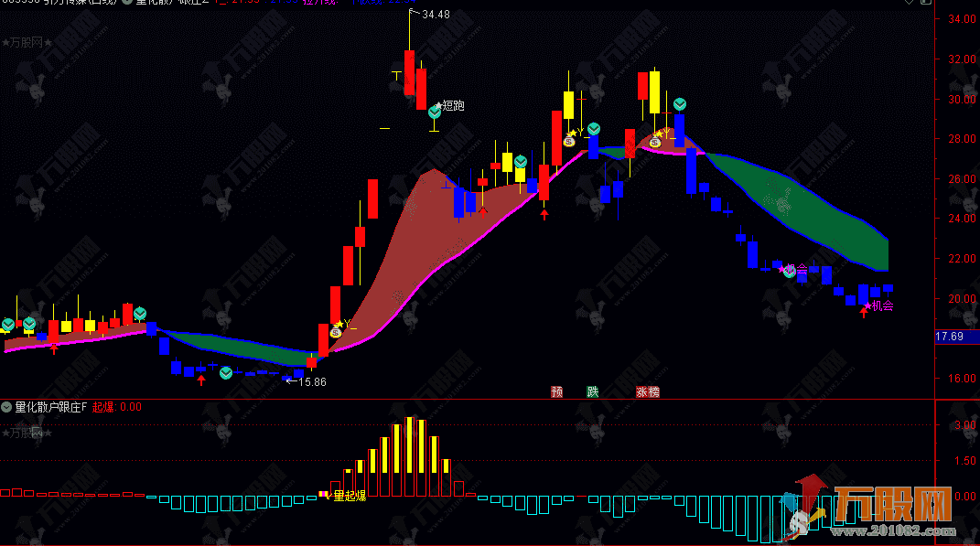
Task: Select the 预 tab at chart bottom
Action: 556,391
